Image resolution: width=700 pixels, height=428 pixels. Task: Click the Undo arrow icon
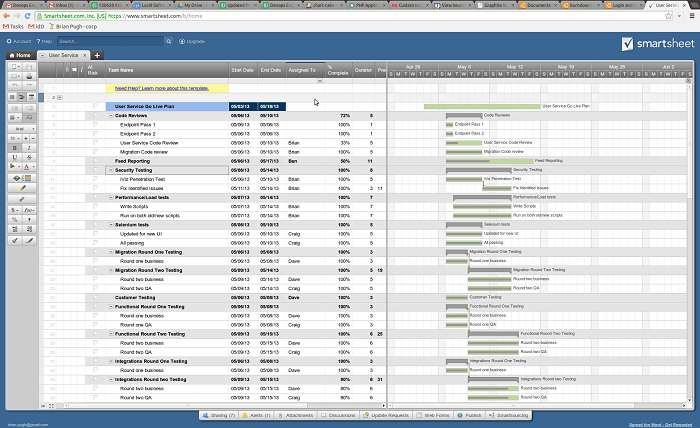15,85
